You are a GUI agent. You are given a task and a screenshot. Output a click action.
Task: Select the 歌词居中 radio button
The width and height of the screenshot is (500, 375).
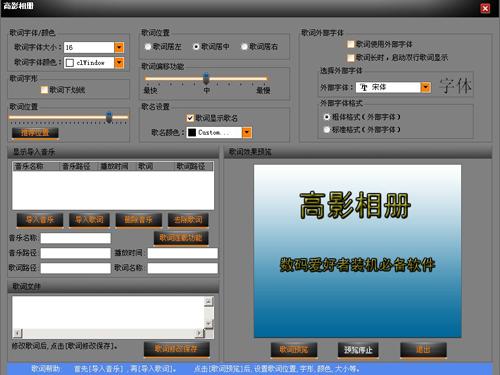(196, 47)
